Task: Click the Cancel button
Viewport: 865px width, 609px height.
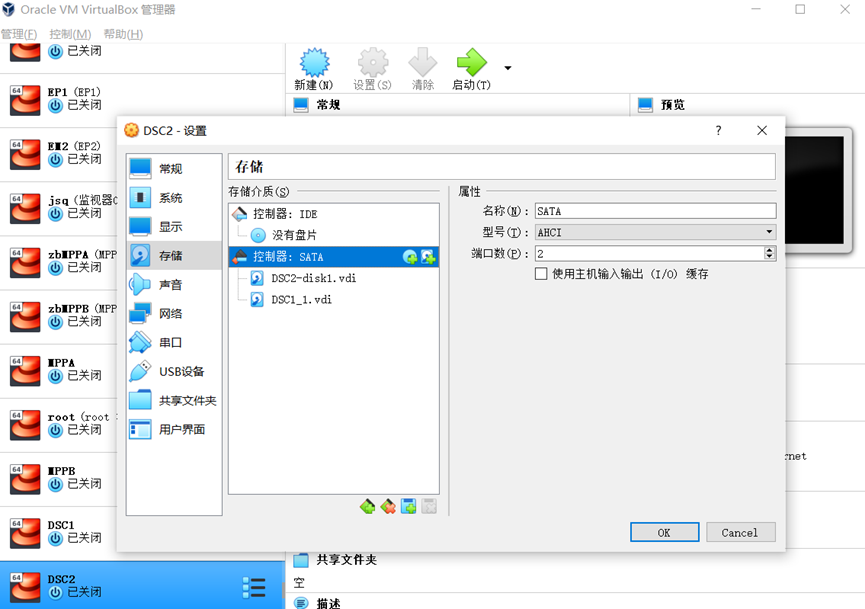Action: pos(740,532)
